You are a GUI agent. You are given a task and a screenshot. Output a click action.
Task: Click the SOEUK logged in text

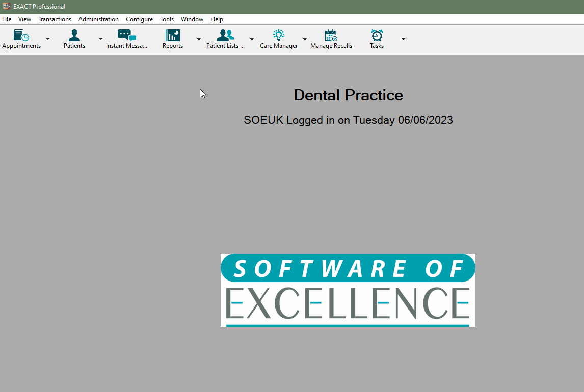click(348, 120)
